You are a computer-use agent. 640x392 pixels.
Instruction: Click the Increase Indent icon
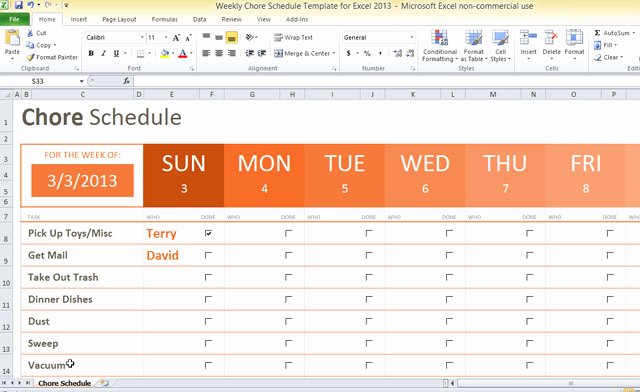click(262, 53)
